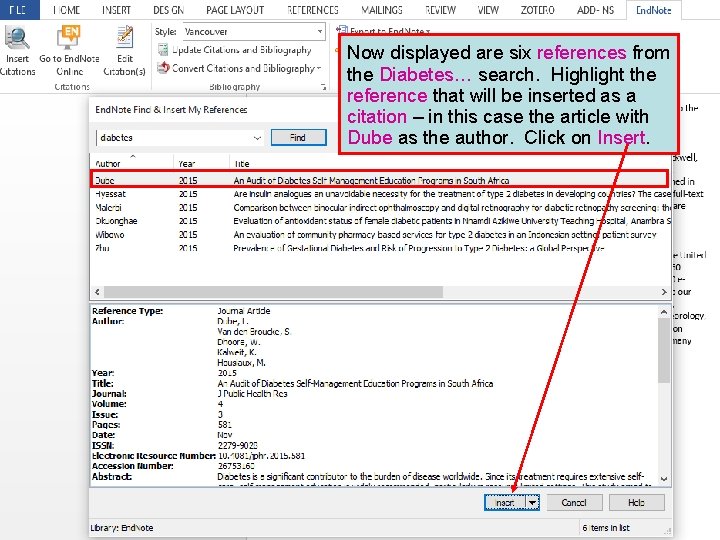Switch to the REFERENCES tab

pyautogui.click(x=313, y=10)
